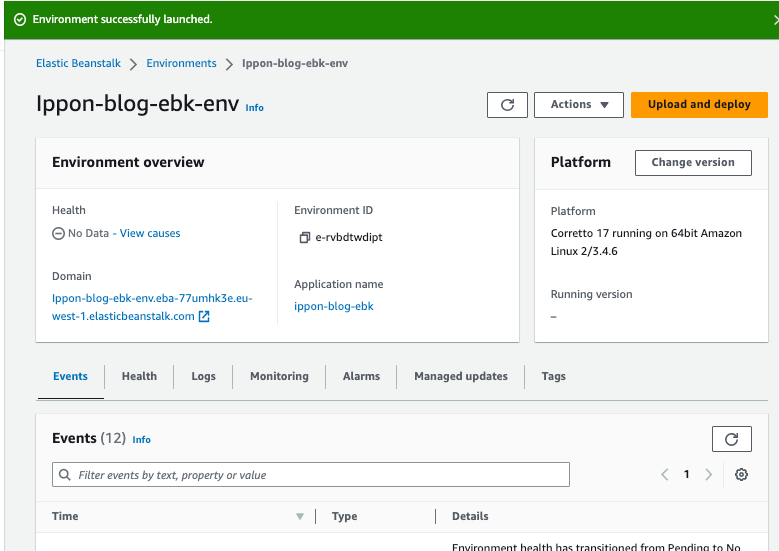Switch to the Health tab
Image resolution: width=779 pixels, height=551 pixels.
click(x=139, y=376)
